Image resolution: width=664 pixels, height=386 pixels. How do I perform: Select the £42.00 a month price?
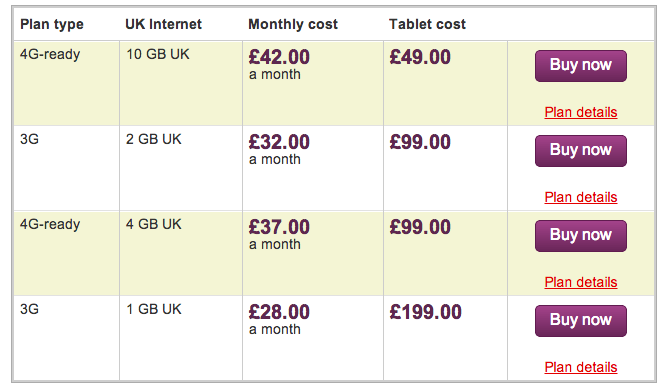pyautogui.click(x=279, y=64)
